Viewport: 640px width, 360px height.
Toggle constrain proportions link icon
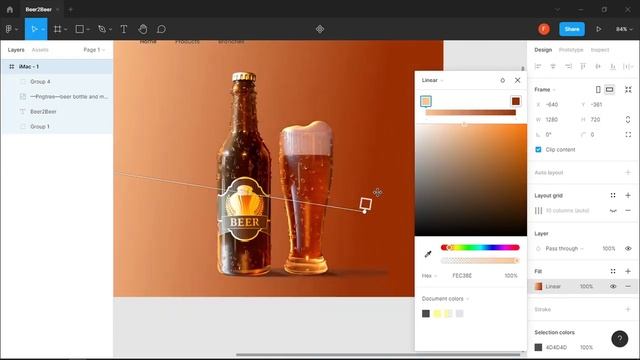pyautogui.click(x=628, y=120)
